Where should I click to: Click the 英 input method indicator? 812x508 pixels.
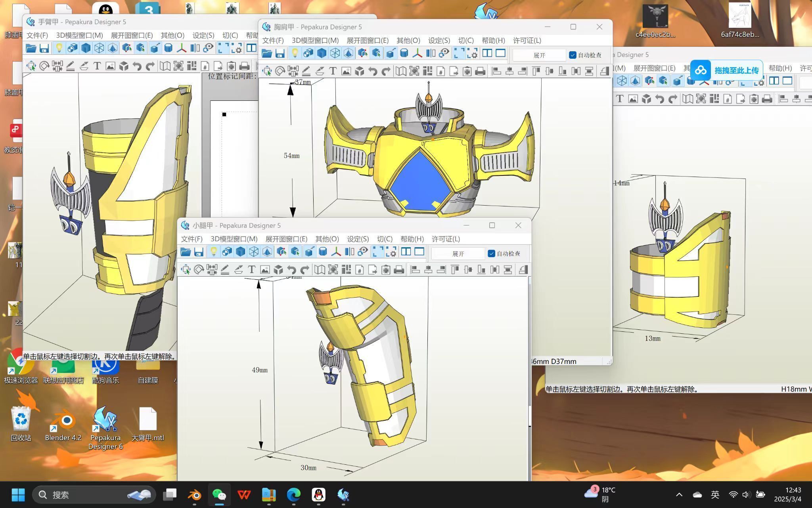click(x=715, y=495)
